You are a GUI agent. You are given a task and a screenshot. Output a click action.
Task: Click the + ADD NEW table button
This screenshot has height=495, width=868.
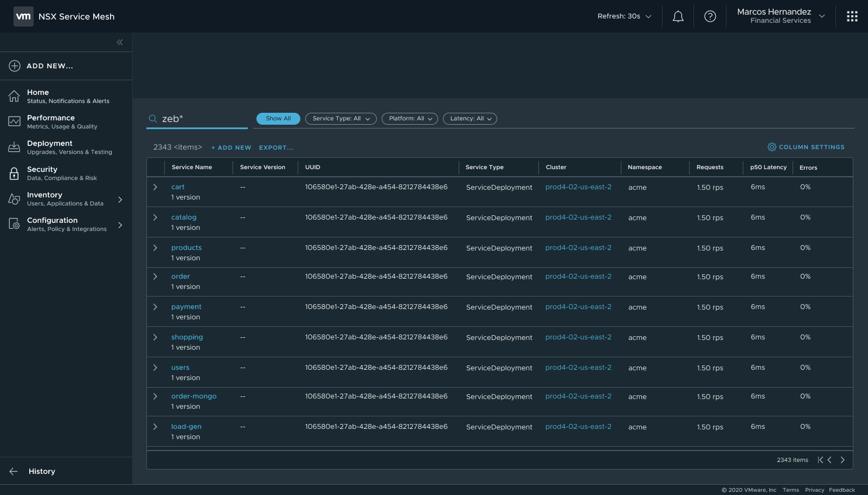(x=231, y=147)
